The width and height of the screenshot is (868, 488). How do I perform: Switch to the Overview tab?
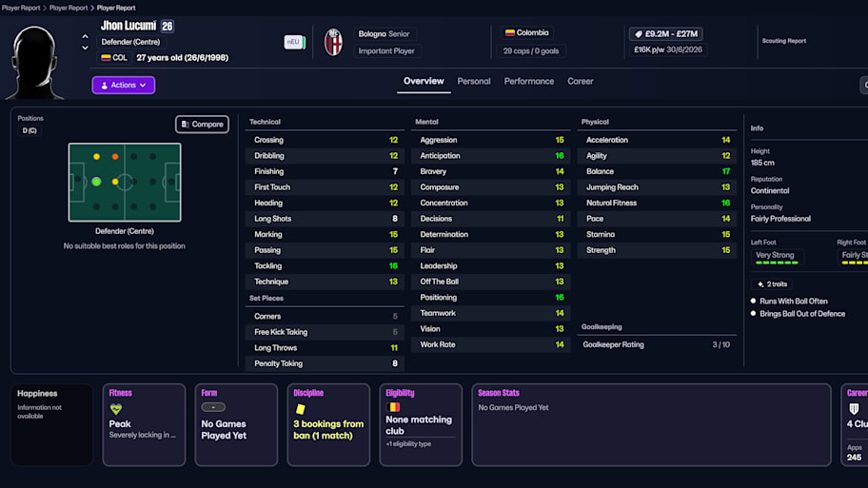[x=424, y=82]
